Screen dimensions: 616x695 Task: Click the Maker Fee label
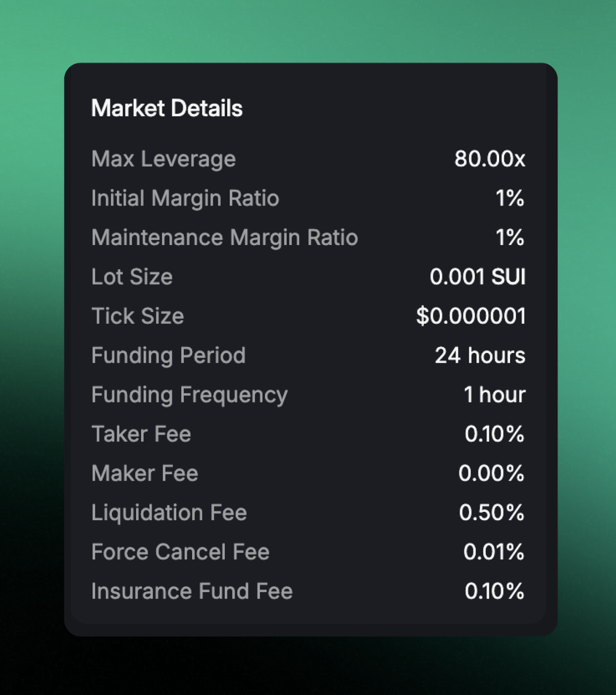pyautogui.click(x=145, y=473)
